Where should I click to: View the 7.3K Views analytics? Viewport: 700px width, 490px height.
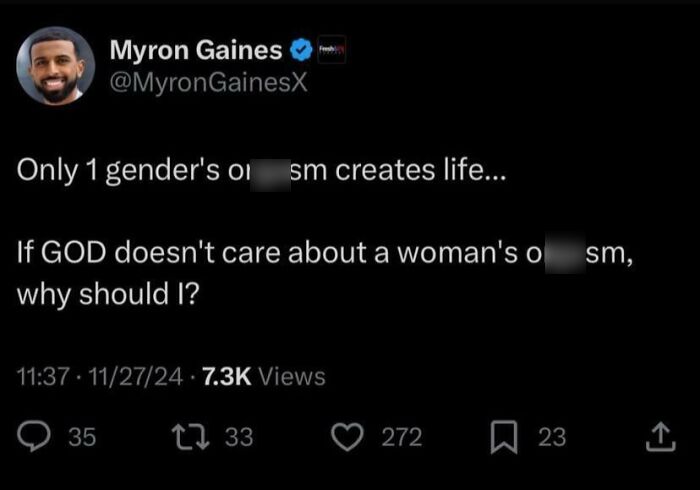pyautogui.click(x=263, y=376)
